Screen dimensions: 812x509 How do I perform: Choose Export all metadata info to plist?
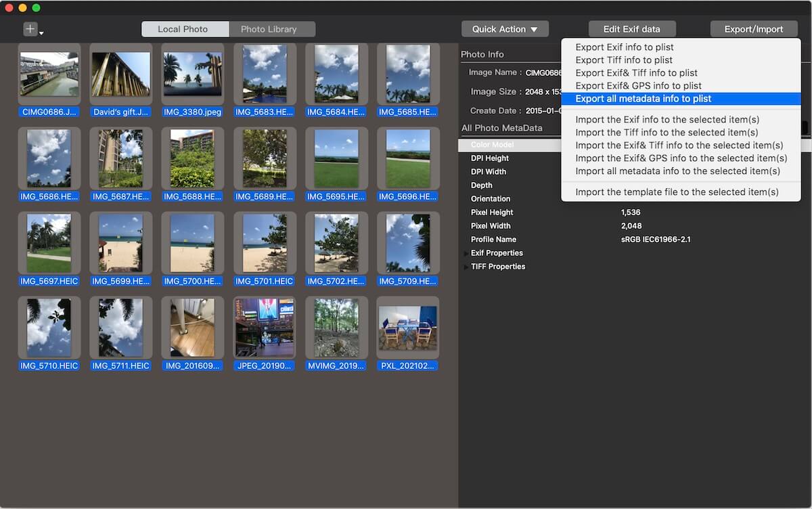click(681, 99)
